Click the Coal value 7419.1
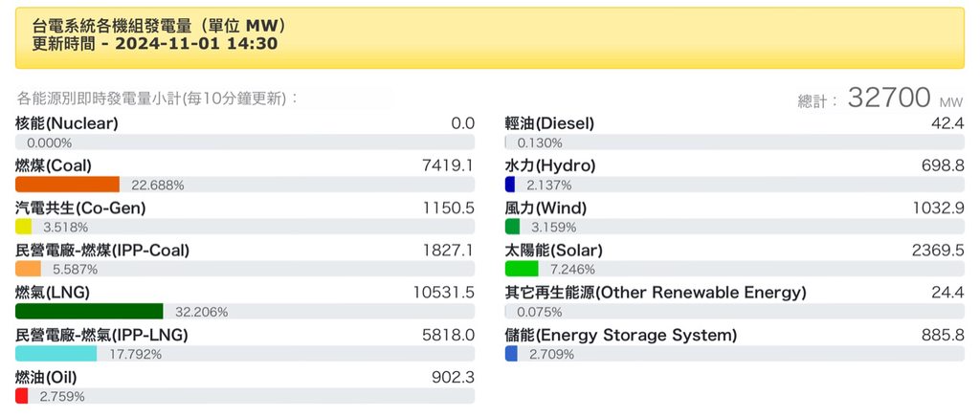Screen dimensions: 980x417 [x=448, y=165]
